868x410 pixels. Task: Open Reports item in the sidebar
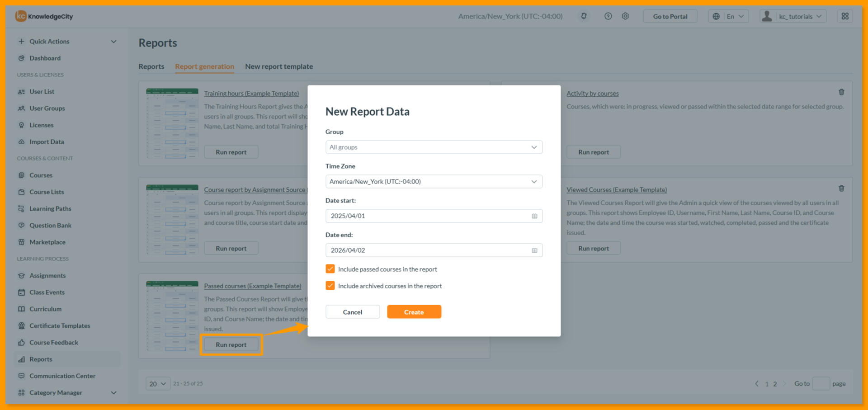pyautogui.click(x=41, y=359)
